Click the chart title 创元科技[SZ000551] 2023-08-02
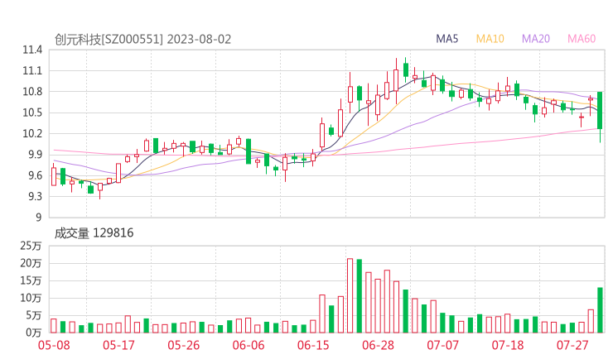The width and height of the screenshot is (613, 364). (142, 40)
